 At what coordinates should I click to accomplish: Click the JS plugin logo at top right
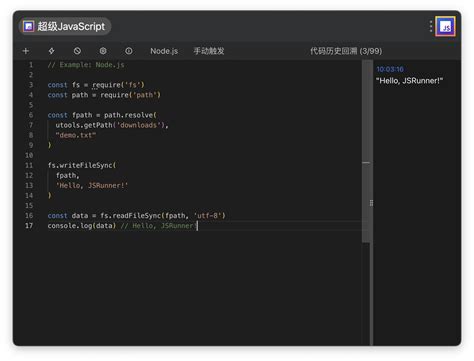tap(445, 26)
